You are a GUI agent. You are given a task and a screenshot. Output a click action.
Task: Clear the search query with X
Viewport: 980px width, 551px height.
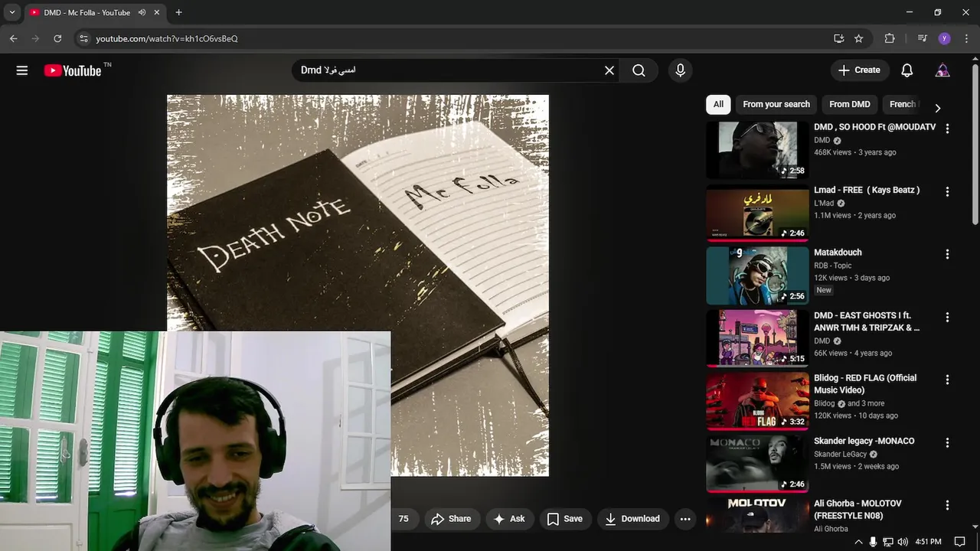click(x=609, y=70)
